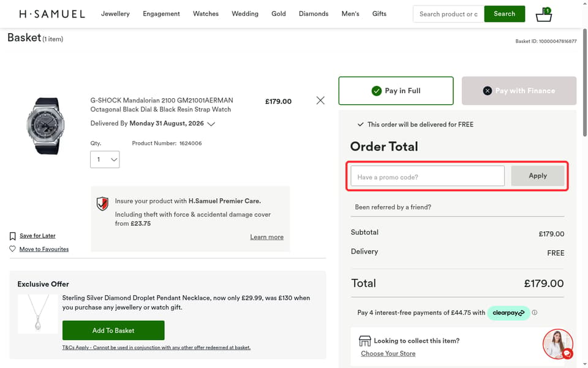Viewport: 588px width, 368px height.
Task: Click the page vertical scrollbar
Action: pyautogui.click(x=584, y=83)
